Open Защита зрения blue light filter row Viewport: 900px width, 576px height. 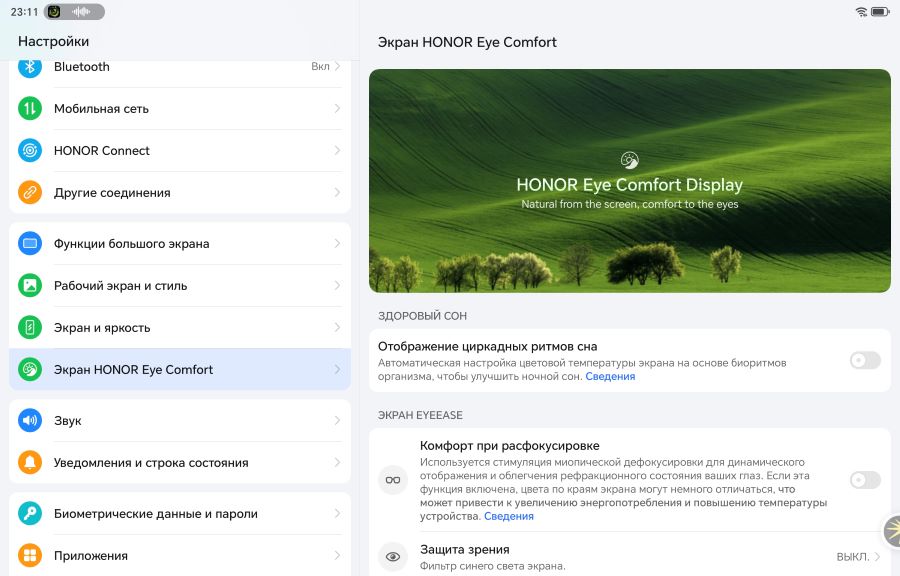click(630, 556)
